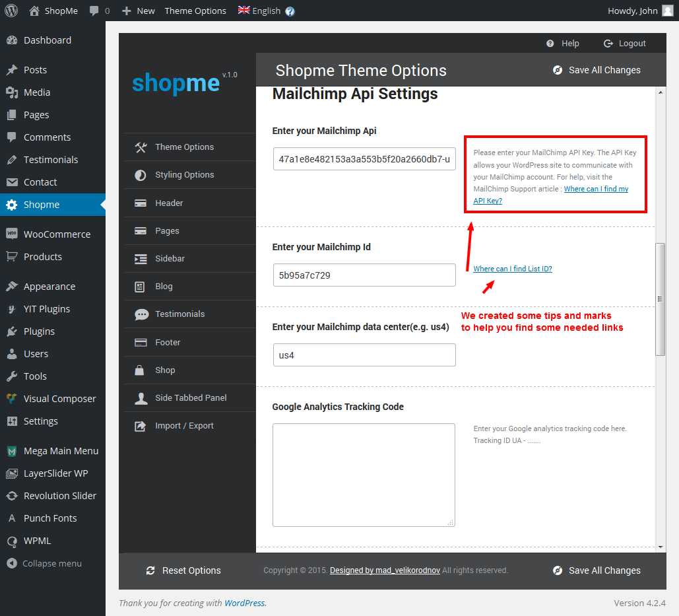
Task: Open the Footer settings tab
Action: click(168, 343)
